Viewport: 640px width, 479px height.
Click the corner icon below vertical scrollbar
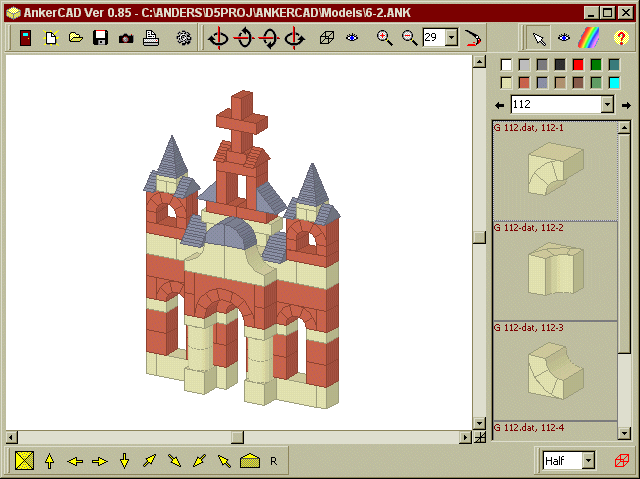pyautogui.click(x=480, y=437)
